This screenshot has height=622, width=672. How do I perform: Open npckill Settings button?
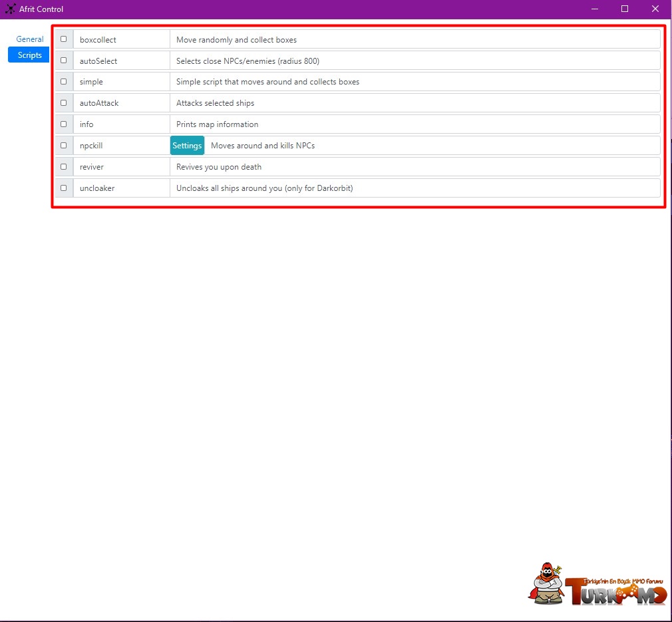coord(187,146)
